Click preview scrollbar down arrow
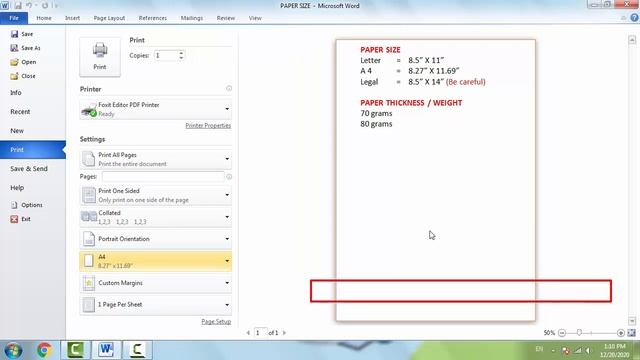 click(x=632, y=321)
